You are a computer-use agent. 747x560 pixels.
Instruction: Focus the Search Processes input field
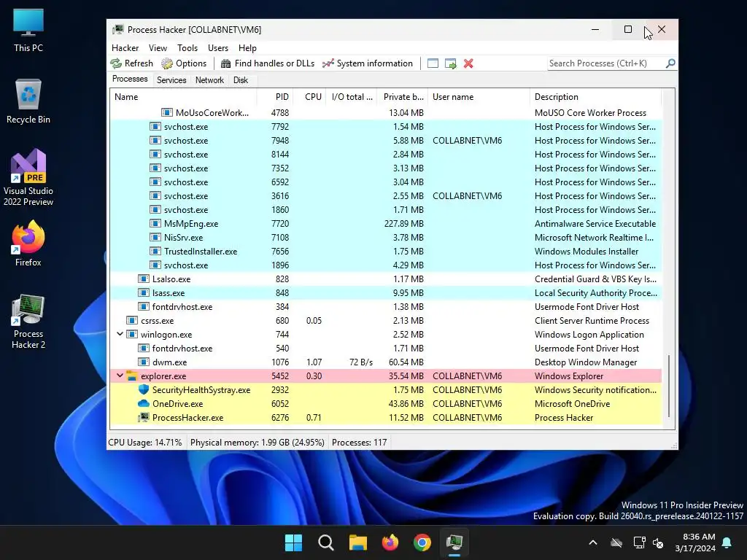coord(606,63)
